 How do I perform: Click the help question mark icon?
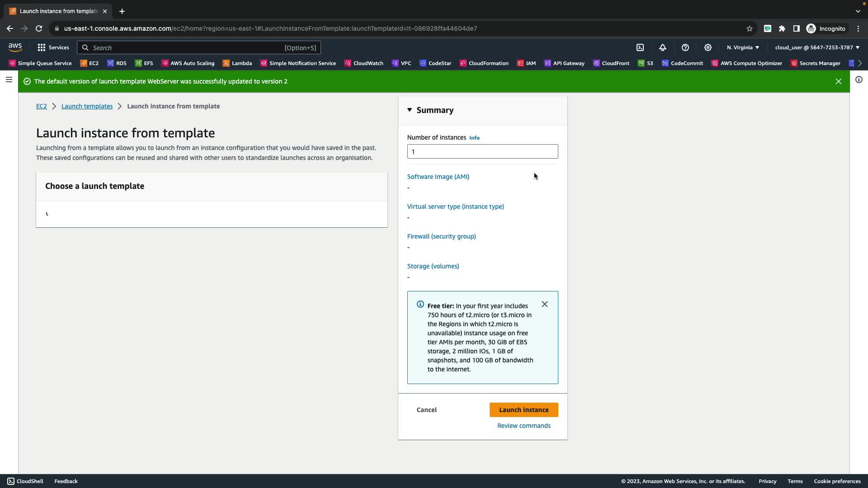click(685, 47)
